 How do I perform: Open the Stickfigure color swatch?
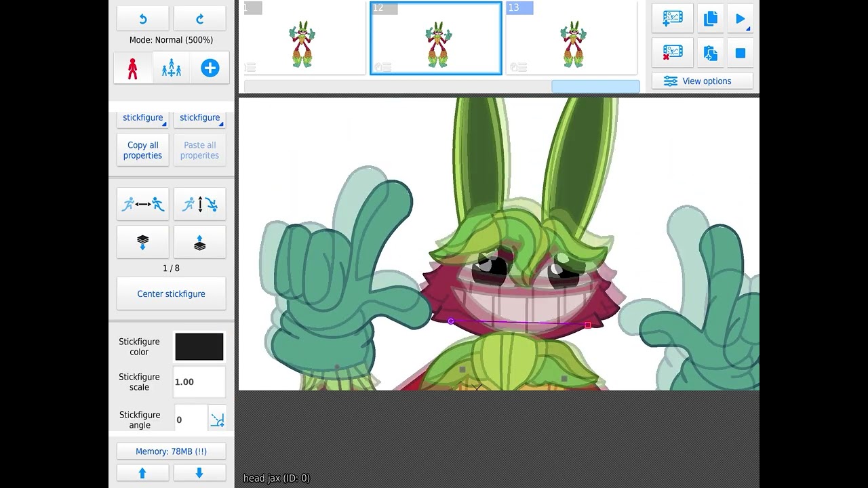199,346
